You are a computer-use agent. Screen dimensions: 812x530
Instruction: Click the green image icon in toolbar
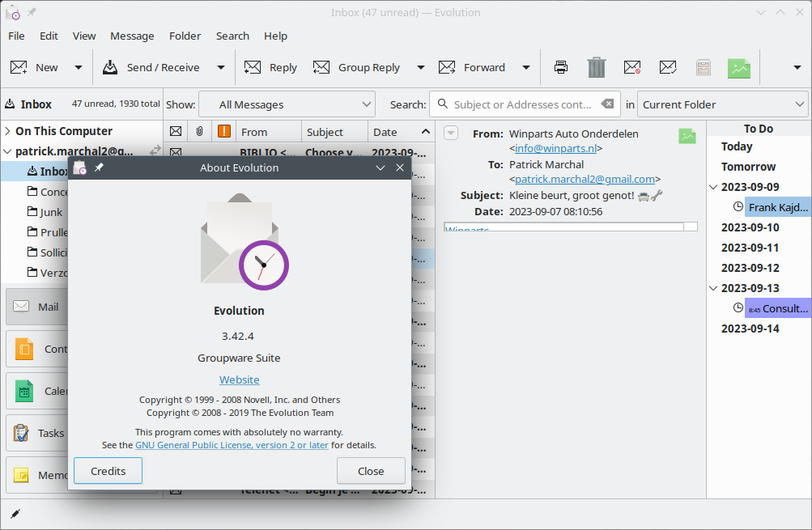(739, 68)
